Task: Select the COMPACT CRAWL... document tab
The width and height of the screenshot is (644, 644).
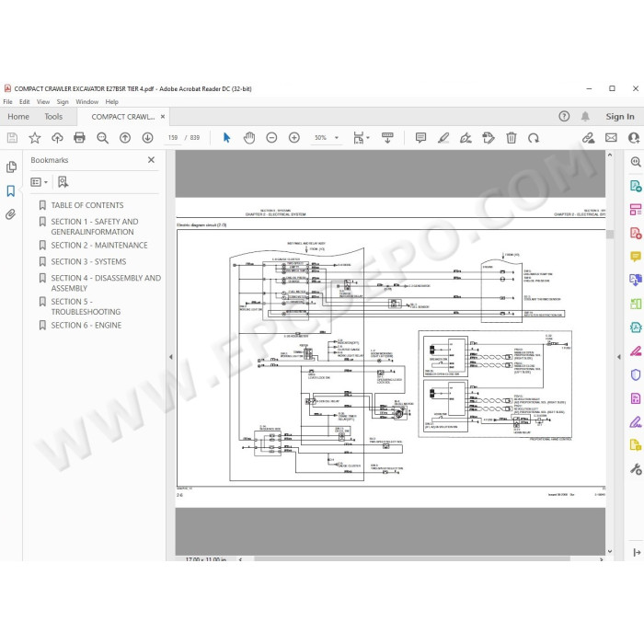Action: point(122,117)
